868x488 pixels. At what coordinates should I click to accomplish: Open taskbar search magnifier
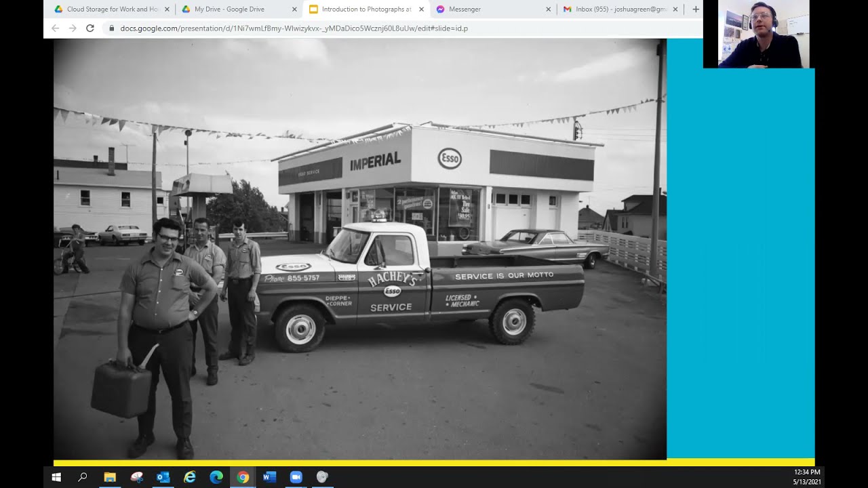pyautogui.click(x=83, y=477)
